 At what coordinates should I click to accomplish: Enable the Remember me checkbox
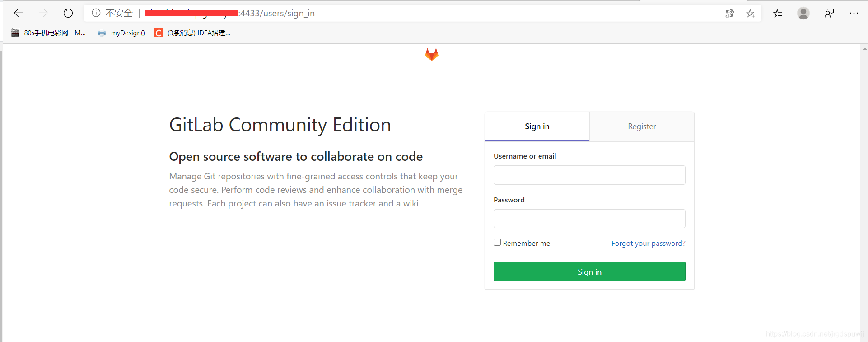coord(497,243)
